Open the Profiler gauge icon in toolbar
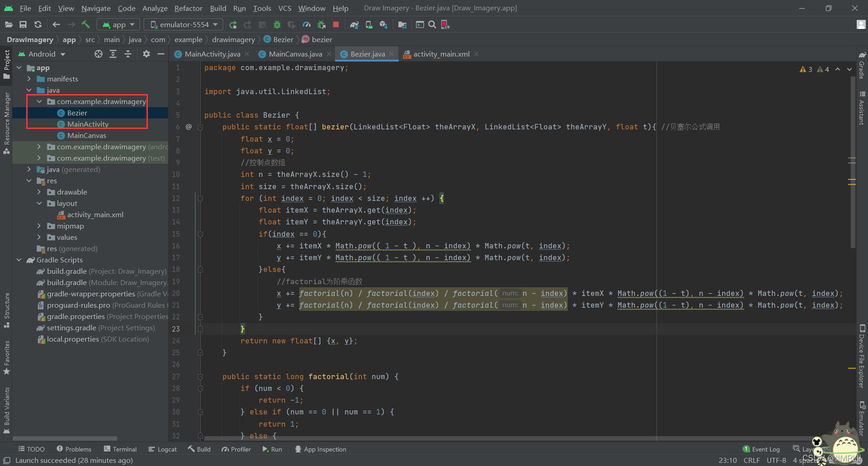The height and width of the screenshot is (466, 868). pos(306,24)
